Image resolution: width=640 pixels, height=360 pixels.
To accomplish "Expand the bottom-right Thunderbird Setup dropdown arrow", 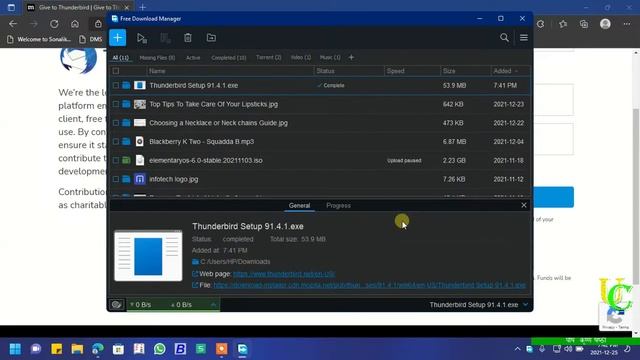I will point(525,304).
